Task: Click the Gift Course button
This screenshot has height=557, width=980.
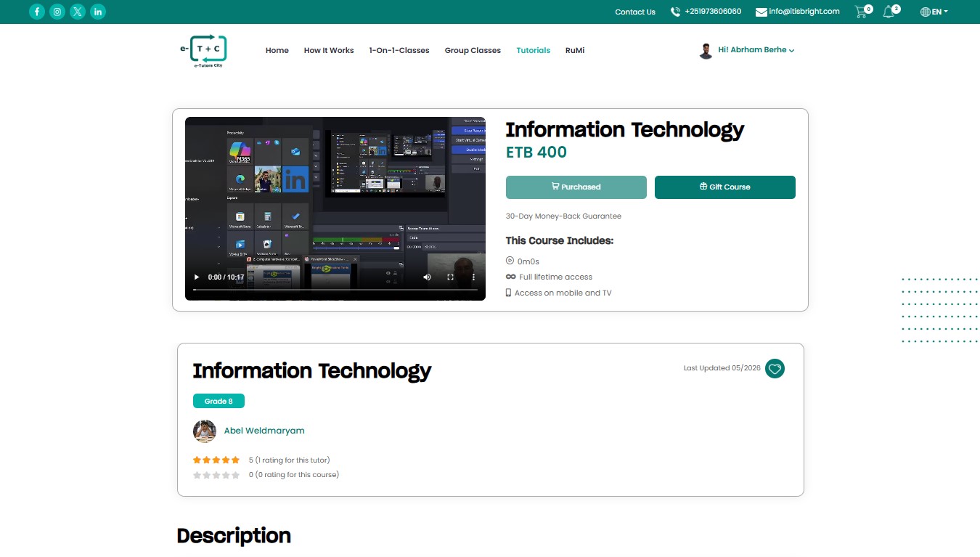Action: [x=725, y=187]
